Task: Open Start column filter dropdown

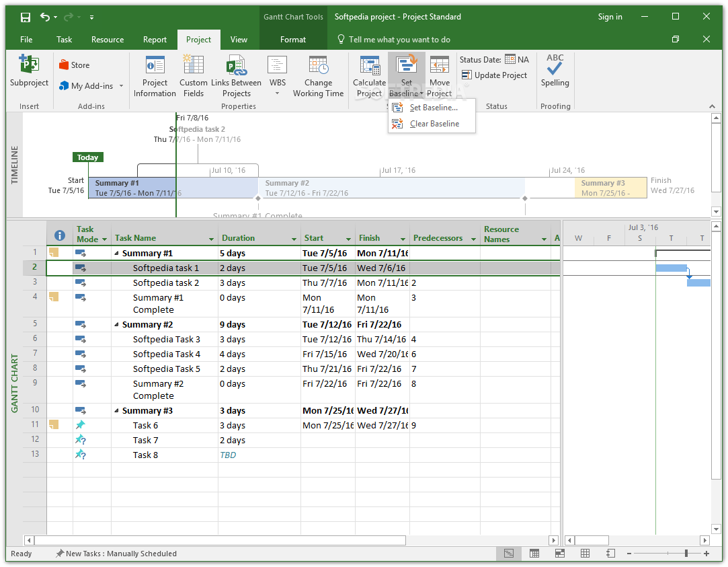Action: point(348,239)
